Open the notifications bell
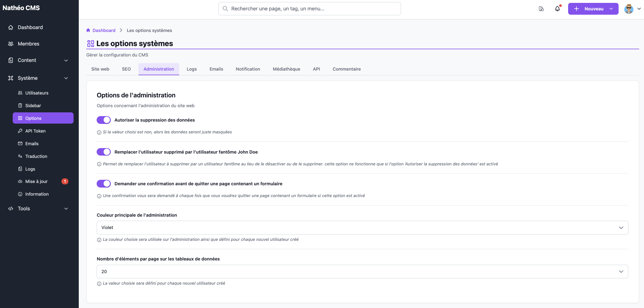 pos(557,9)
